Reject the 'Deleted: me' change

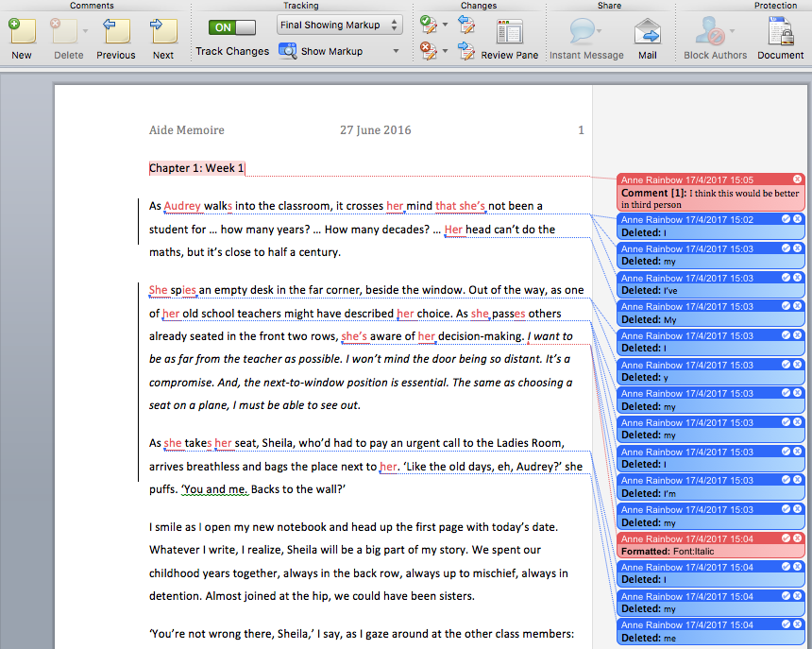point(798,624)
